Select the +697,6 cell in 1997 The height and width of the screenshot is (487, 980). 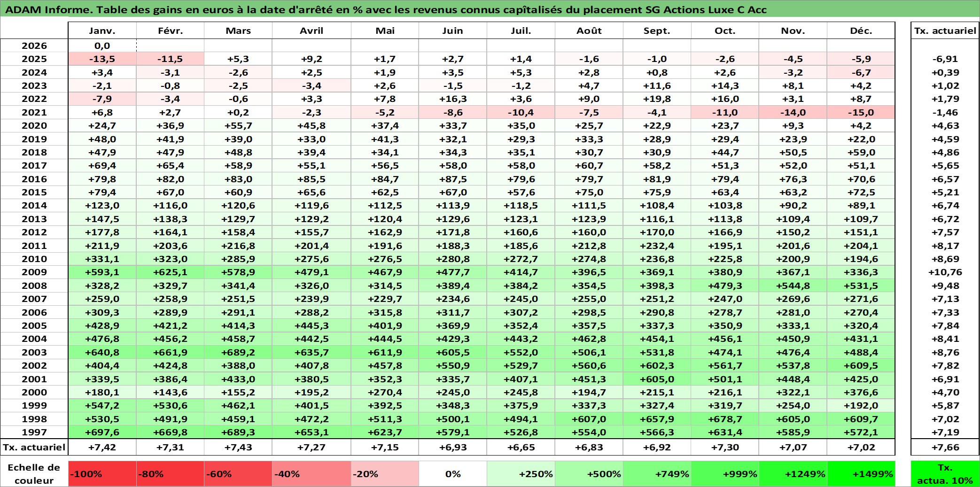[x=102, y=432]
